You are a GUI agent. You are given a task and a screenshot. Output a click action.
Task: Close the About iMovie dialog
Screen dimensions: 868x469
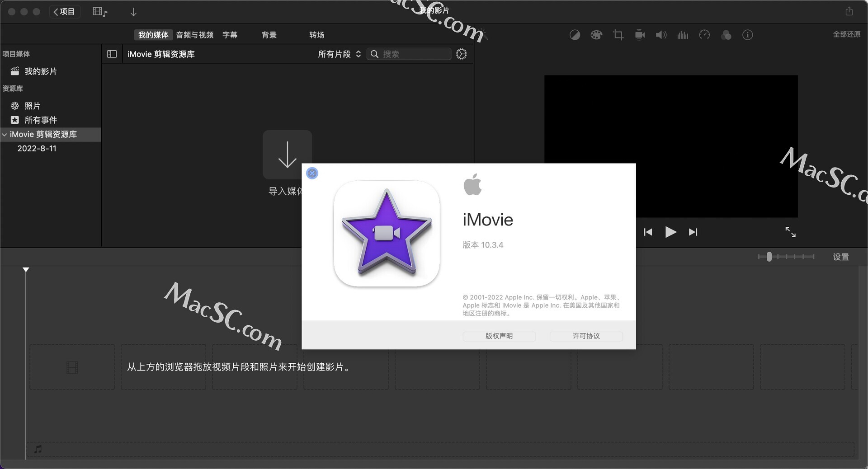(x=312, y=173)
